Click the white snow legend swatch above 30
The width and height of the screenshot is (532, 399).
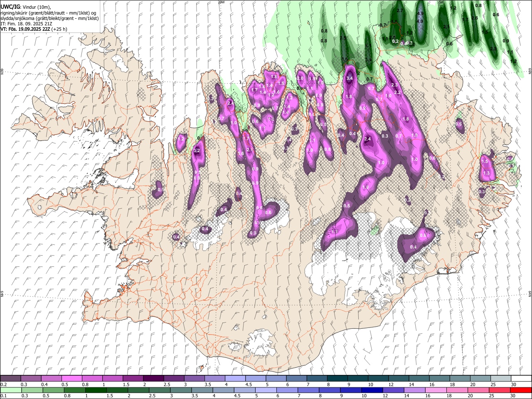pyautogui.click(x=521, y=378)
